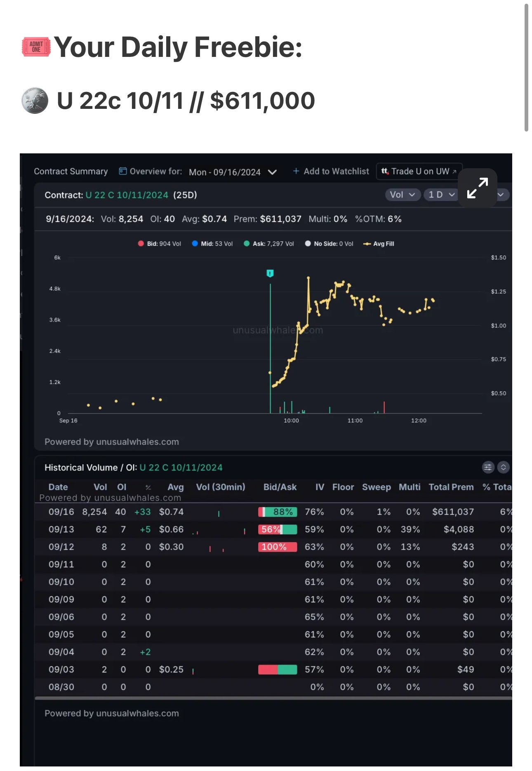
Task: Click the 56% bid/ask bar for 09/13
Action: (x=278, y=529)
